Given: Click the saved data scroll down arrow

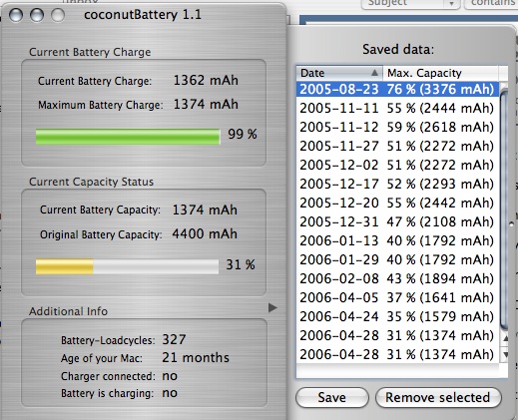Looking at the screenshot, I should pyautogui.click(x=505, y=354).
